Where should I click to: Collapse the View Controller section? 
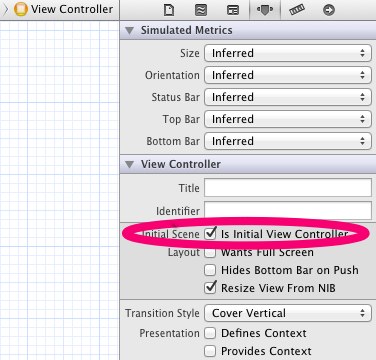[129, 164]
